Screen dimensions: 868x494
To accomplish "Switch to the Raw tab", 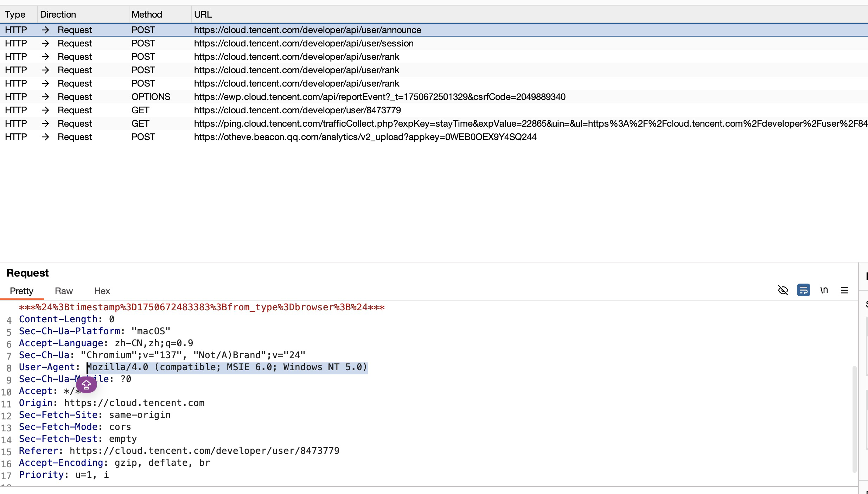I will 63,291.
